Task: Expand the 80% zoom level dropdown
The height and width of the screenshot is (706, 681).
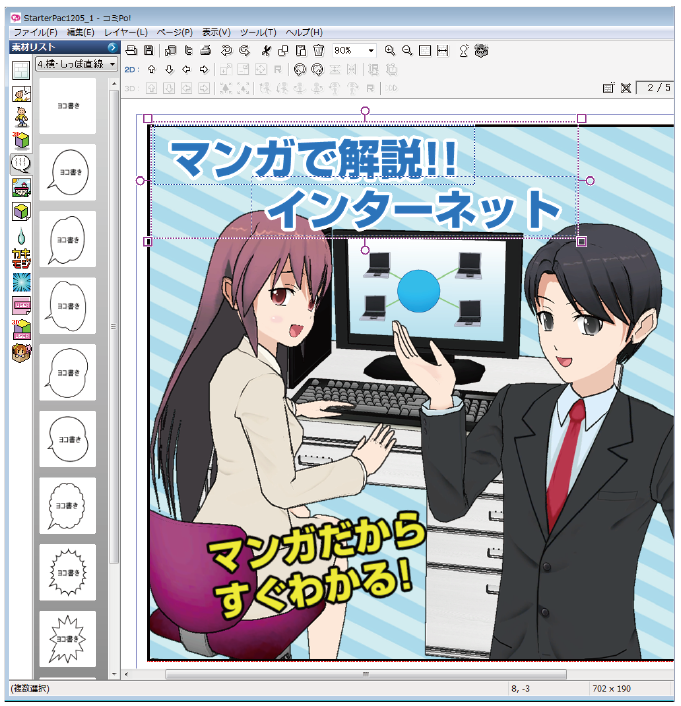Action: tap(371, 50)
